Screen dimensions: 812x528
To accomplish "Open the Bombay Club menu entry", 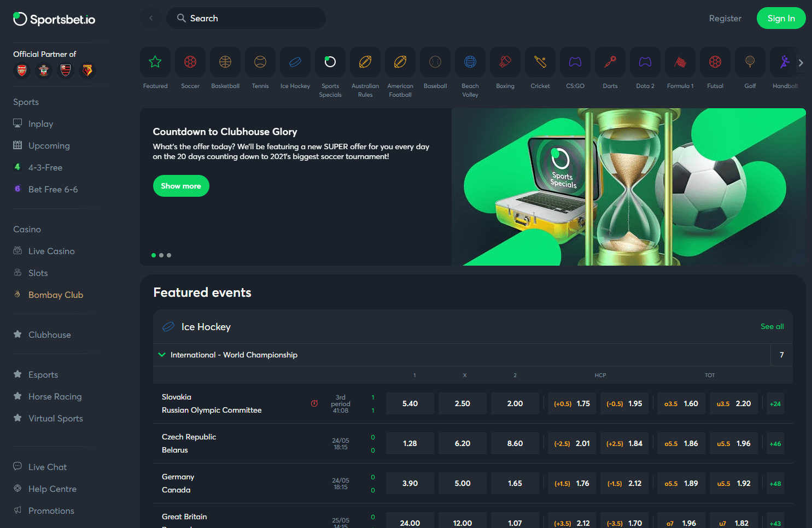I will (55, 295).
